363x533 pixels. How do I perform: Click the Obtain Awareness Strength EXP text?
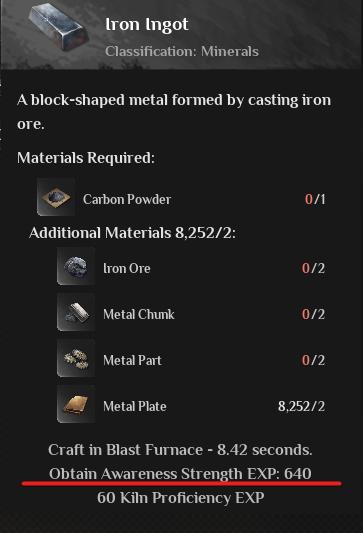[x=180, y=474]
